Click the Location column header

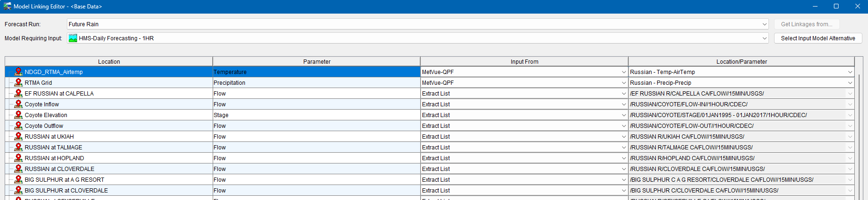[x=109, y=61]
